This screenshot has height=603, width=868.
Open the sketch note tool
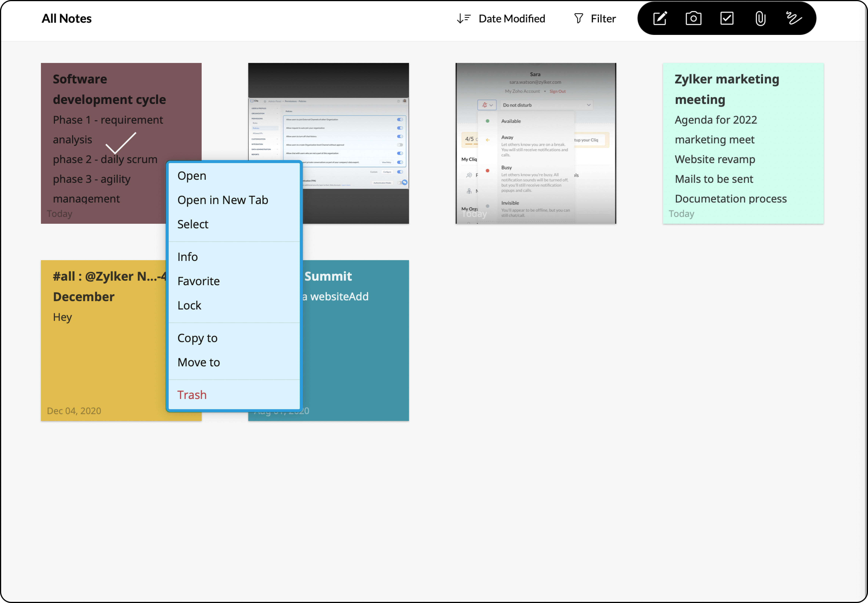[x=794, y=19]
